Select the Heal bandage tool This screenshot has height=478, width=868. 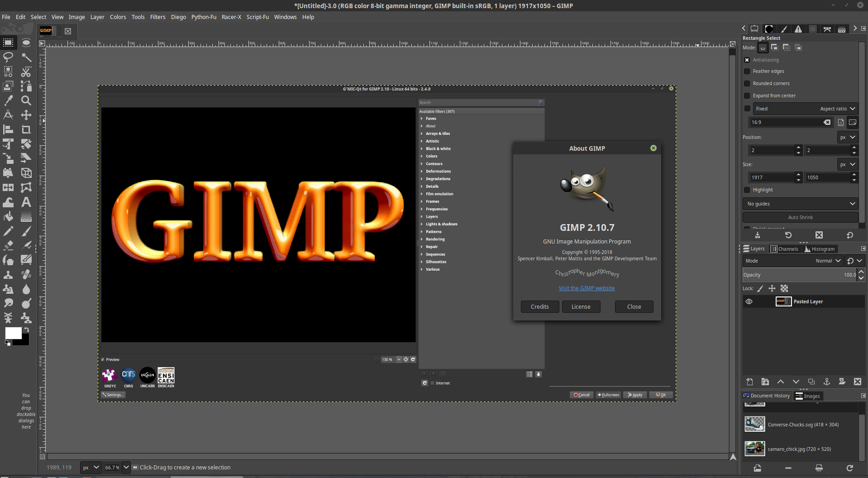26,274
